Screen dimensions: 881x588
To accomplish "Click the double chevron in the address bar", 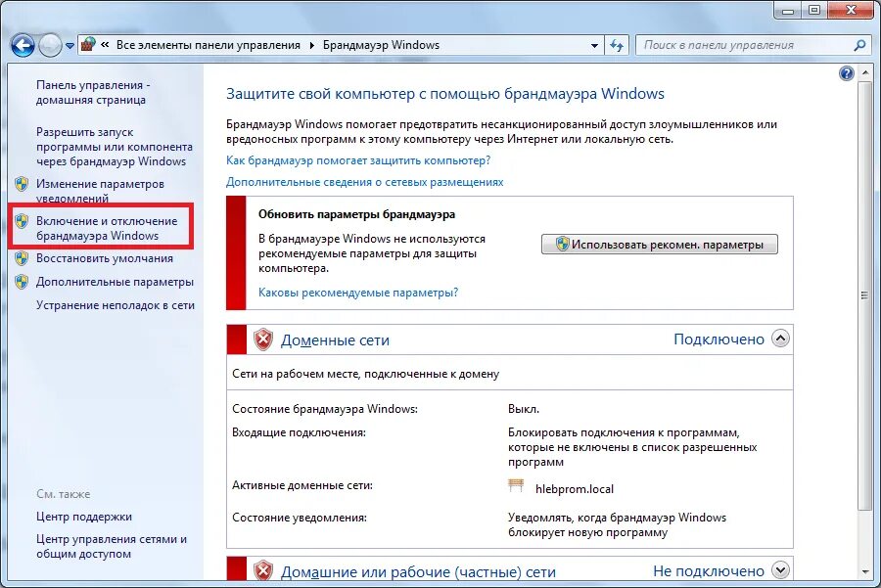I will [x=105, y=45].
